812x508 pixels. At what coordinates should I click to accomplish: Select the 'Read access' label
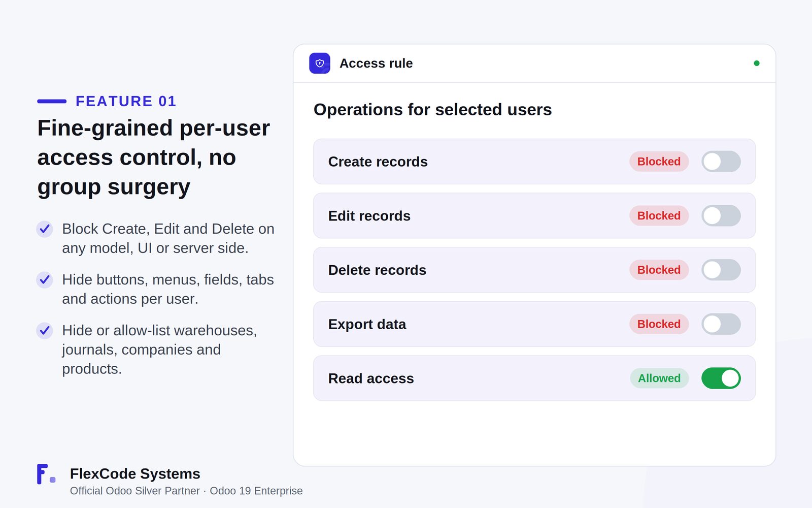click(x=371, y=378)
